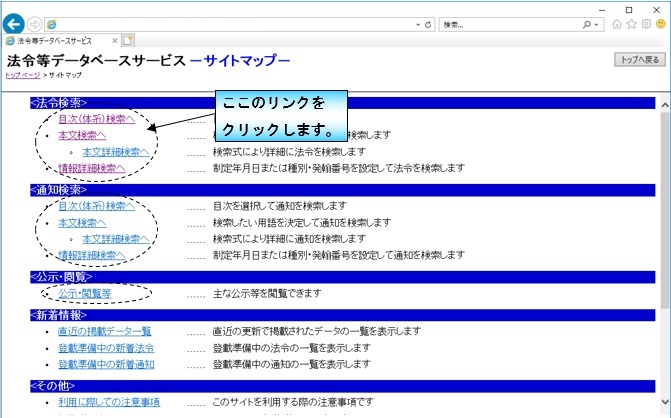Expand the address bar dropdown arrow

click(417, 23)
